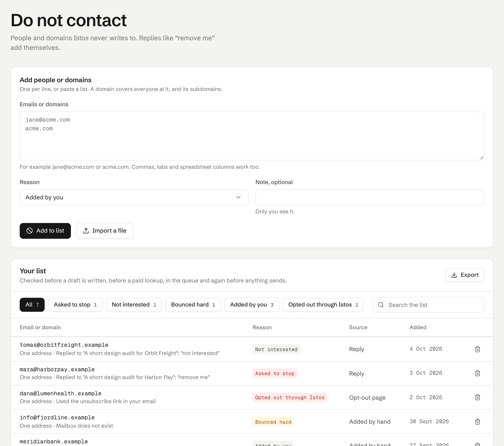Export the do-not-contact list
This screenshot has height=446, width=504.
[465, 275]
